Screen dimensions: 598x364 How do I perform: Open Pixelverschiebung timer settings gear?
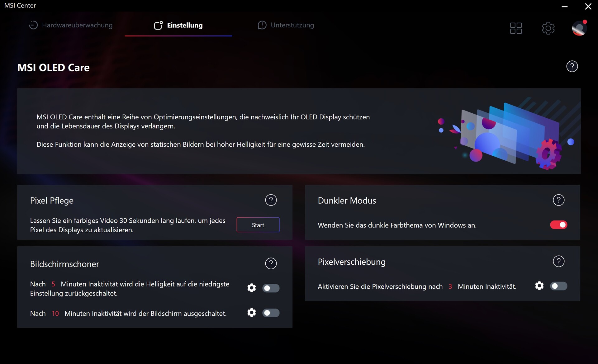click(x=539, y=286)
